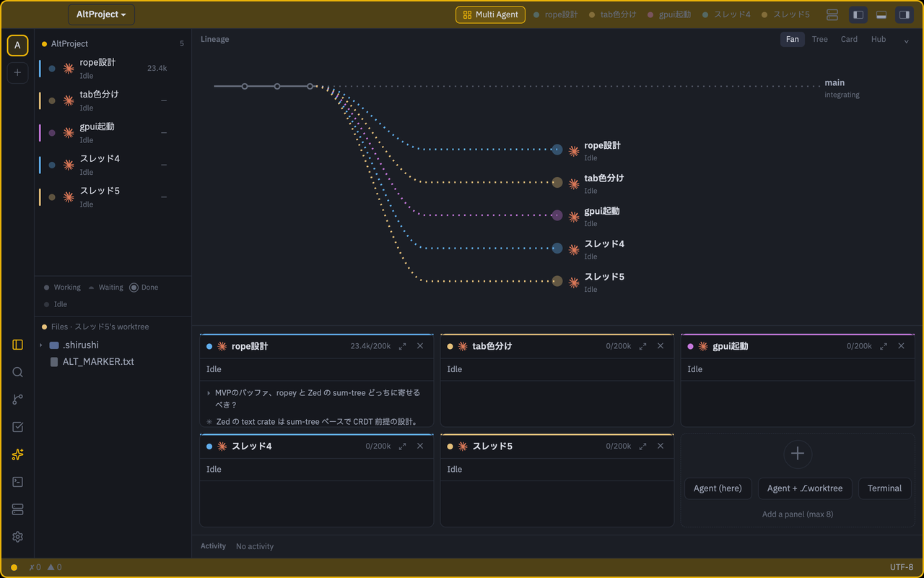Select tab色分け agent in sidebar list
Viewport: 924px width, 578px height.
pos(113,100)
